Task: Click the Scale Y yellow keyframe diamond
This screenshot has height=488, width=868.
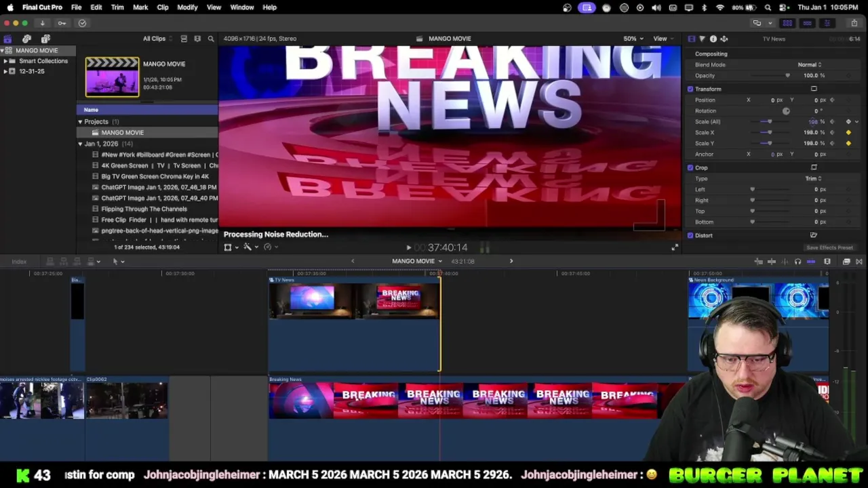Action: coord(848,143)
